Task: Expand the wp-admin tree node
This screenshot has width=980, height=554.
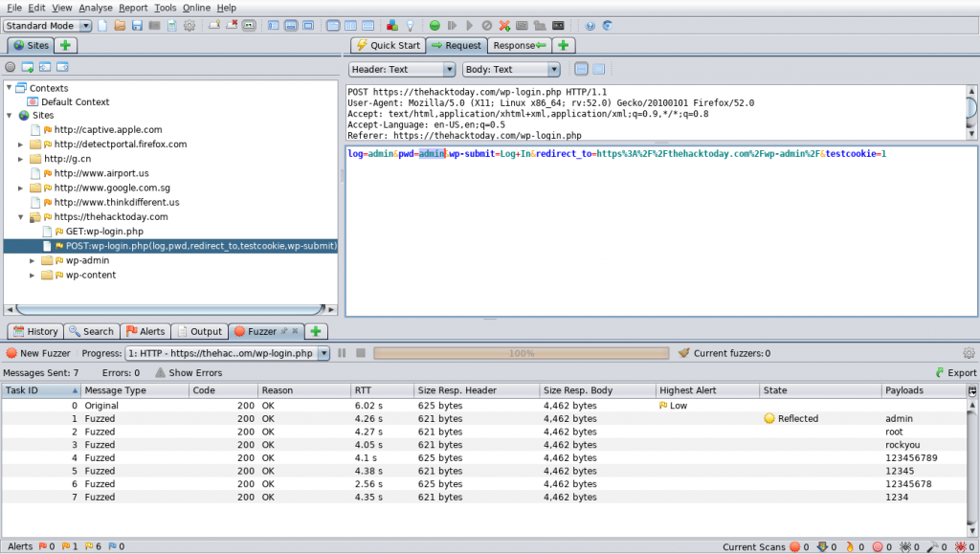Action: (33, 260)
